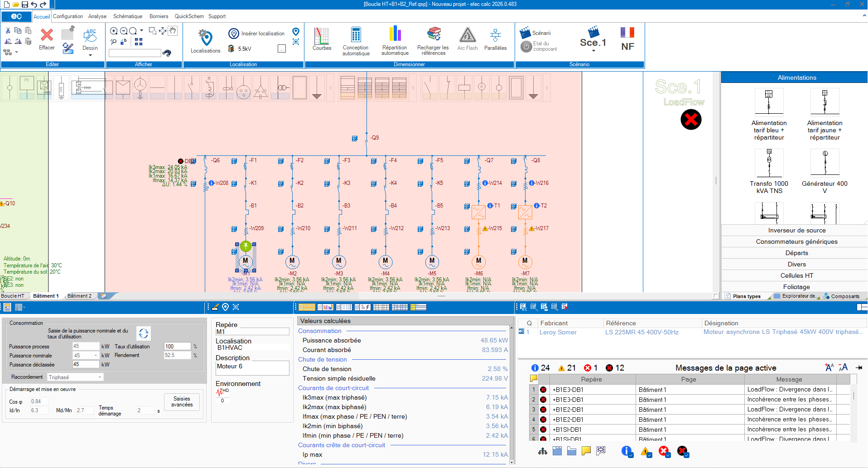Image resolution: width=868 pixels, height=468 pixels.
Task: Toggle black critical error messages filter
Action: coord(683,451)
